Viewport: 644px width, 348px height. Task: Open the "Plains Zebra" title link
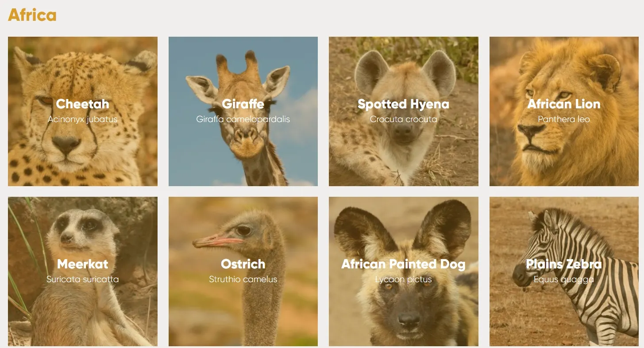564,264
